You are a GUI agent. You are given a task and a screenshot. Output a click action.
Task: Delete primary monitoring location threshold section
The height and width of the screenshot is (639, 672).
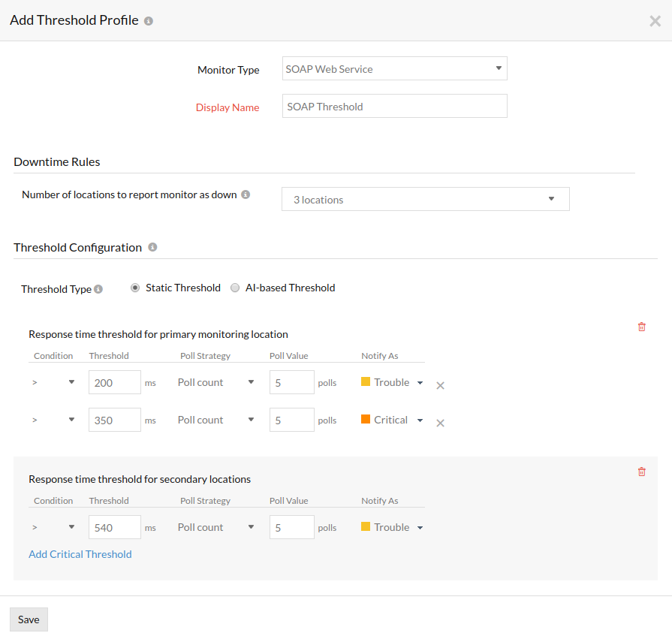[641, 327]
